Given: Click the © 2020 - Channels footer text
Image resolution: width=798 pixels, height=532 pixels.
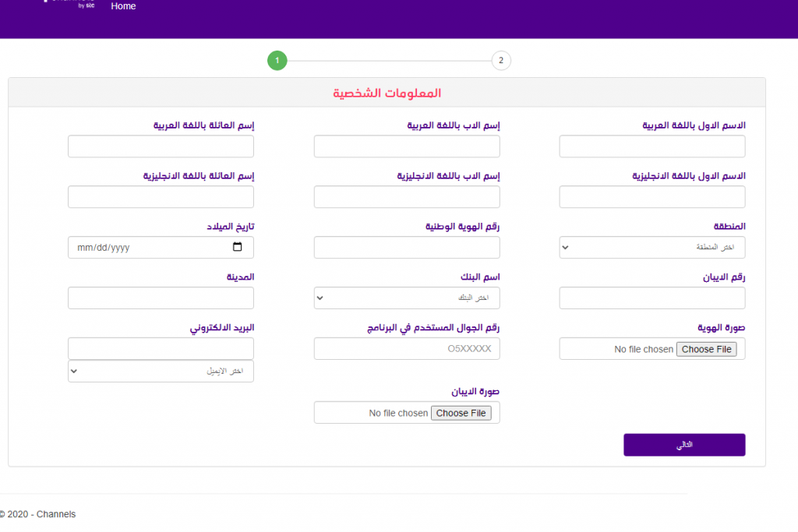Looking at the screenshot, I should tap(37, 514).
